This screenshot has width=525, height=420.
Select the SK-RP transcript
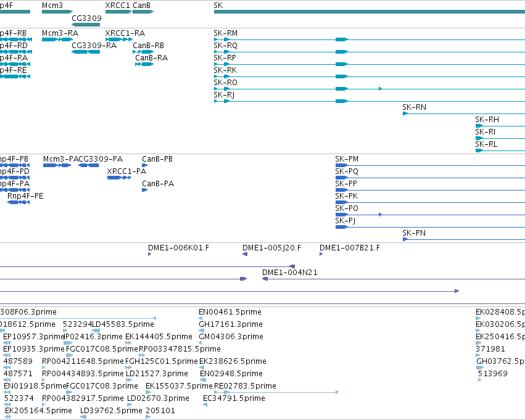coord(225,58)
